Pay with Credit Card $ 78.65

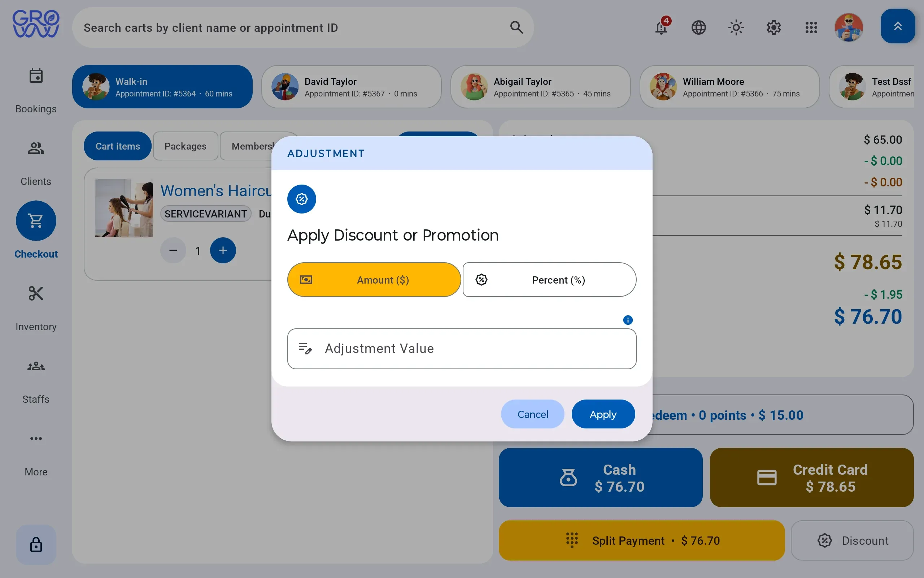click(811, 478)
